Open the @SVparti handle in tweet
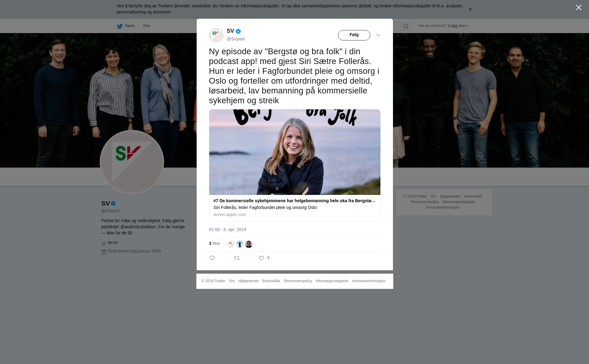The width and height of the screenshot is (589, 364). 236,39
